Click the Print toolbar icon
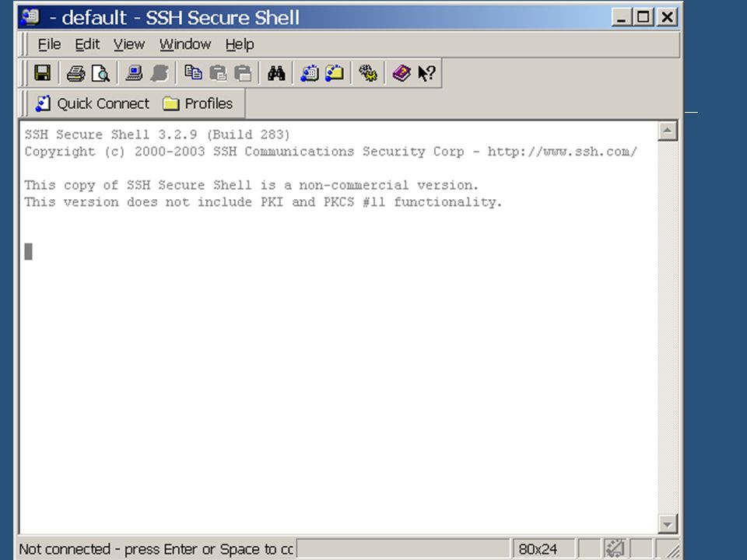Screen dimensions: 747x560 pyautogui.click(x=75, y=73)
